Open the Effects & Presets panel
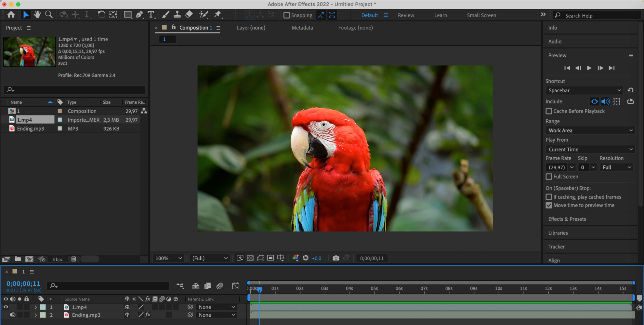 click(567, 219)
